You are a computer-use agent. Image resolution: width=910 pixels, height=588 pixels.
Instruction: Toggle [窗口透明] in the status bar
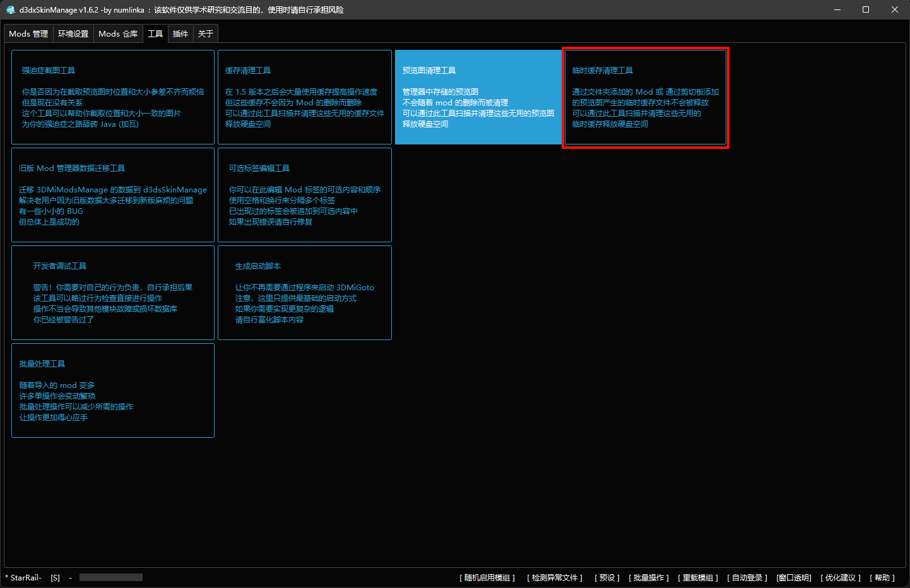[x=794, y=578]
